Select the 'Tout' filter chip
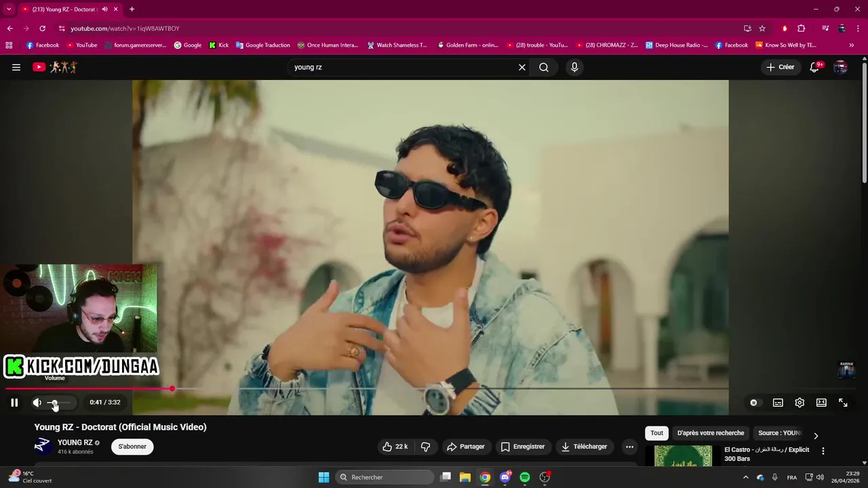The height and width of the screenshot is (488, 868). (x=656, y=433)
